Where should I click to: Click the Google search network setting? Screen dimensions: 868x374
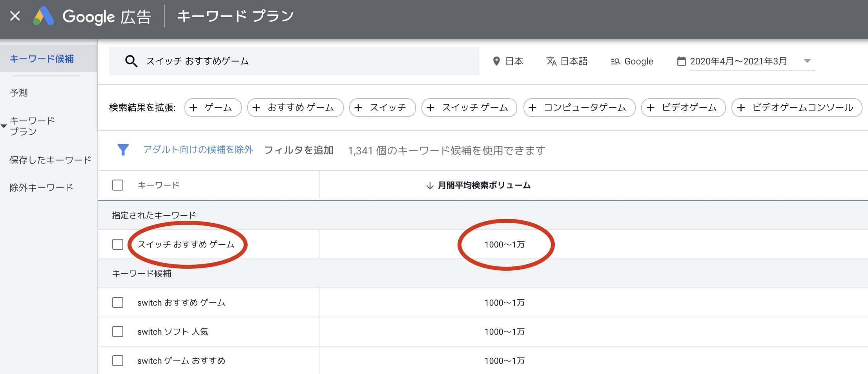click(632, 61)
